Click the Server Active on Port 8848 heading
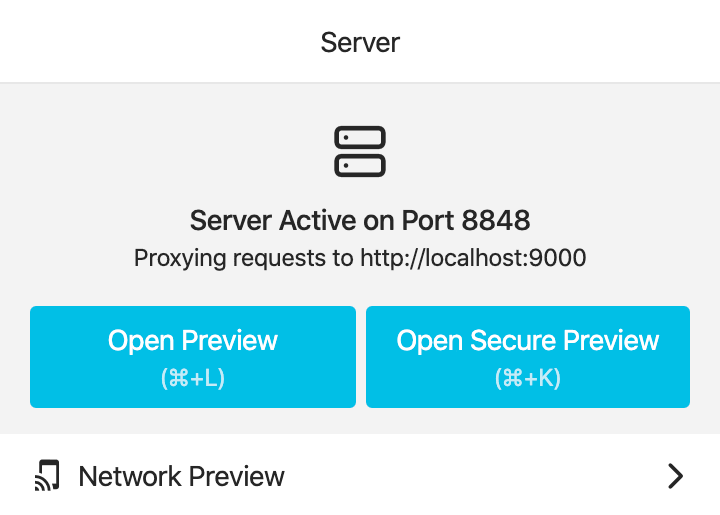 pos(360,219)
